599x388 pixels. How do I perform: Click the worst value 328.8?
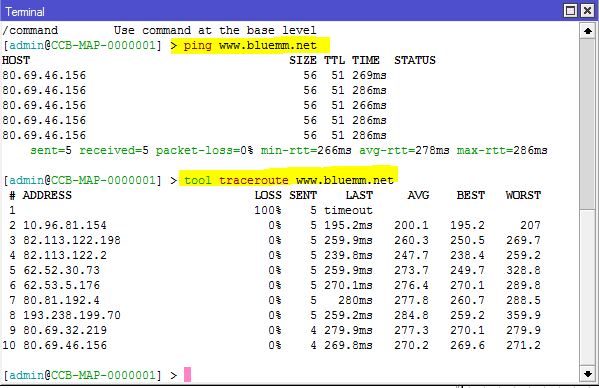523,270
